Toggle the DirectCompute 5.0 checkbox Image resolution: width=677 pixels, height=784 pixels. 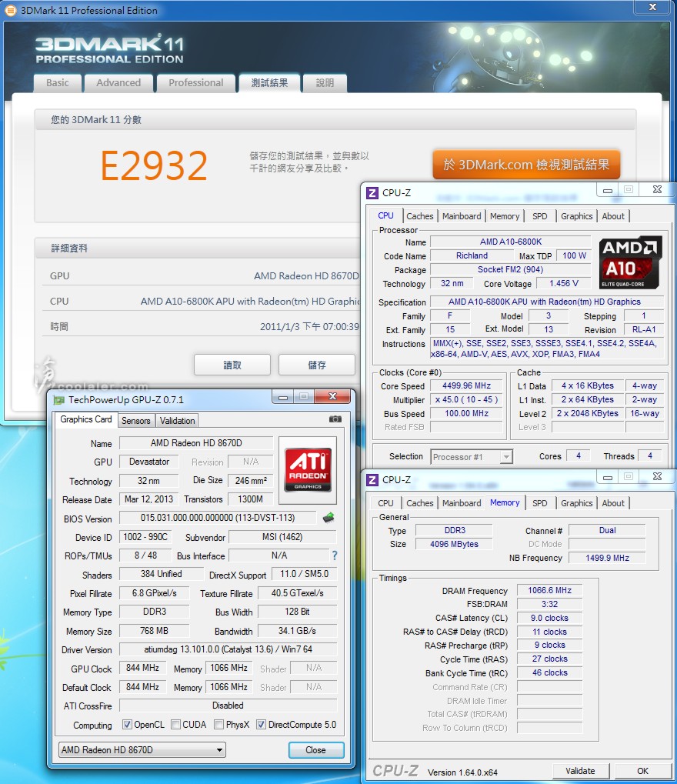pyautogui.click(x=261, y=725)
